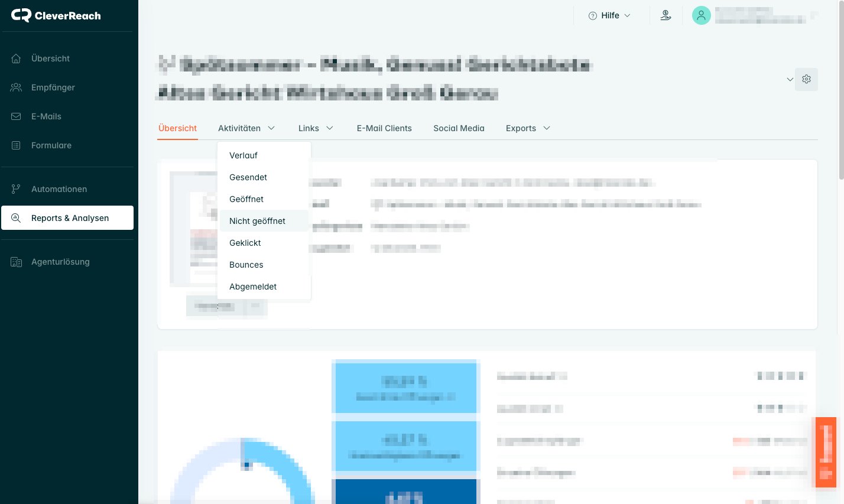Click the hand-with-coin icon in header
This screenshot has height=504, width=844.
tap(666, 15)
